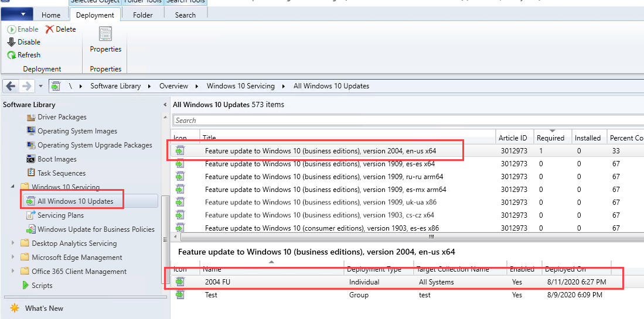Viewport: 644px width, 319px height.
Task: Select Driver Packages in the tree
Action: point(57,117)
